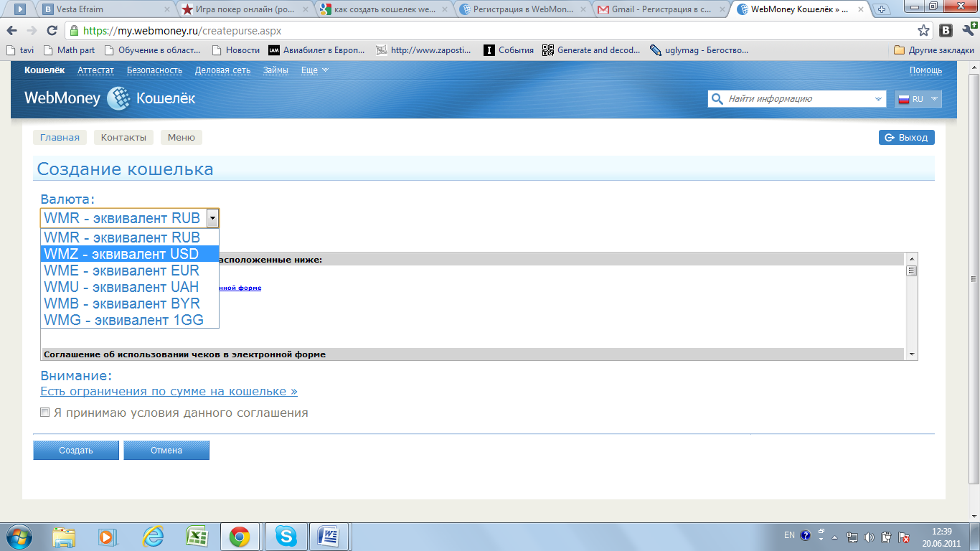This screenshot has width=980, height=551.
Task: Open search suggestions arrow in Найти информацию field
Action: [x=879, y=99]
